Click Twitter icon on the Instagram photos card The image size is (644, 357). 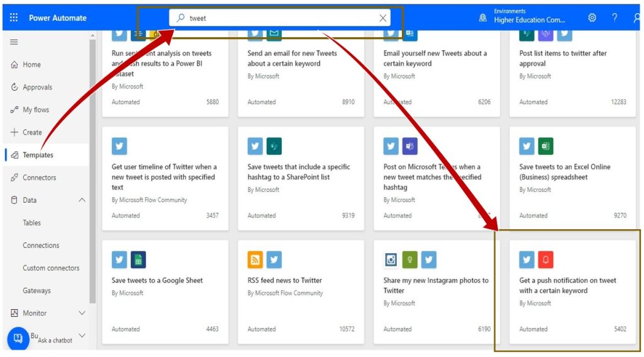point(429,259)
